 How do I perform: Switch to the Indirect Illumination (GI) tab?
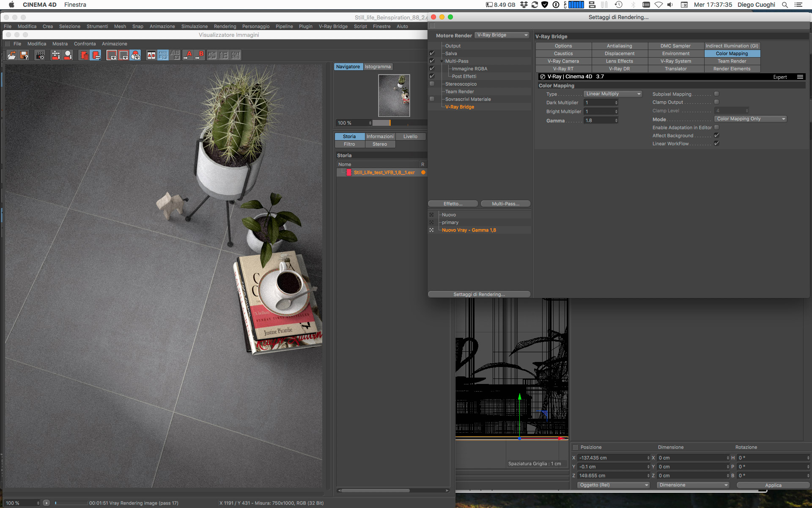click(x=732, y=46)
